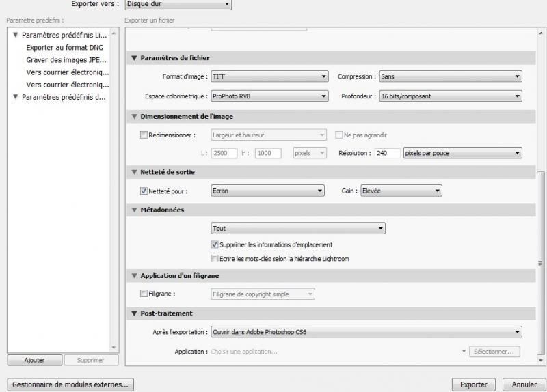
Task: Click export panel scrollbar up arrow
Action: tap(541, 33)
